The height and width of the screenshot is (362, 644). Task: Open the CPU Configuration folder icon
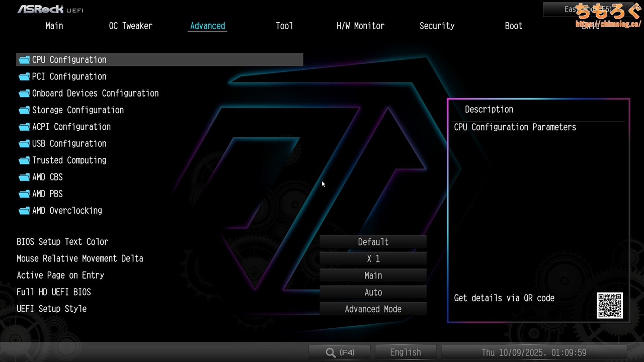[x=24, y=60]
